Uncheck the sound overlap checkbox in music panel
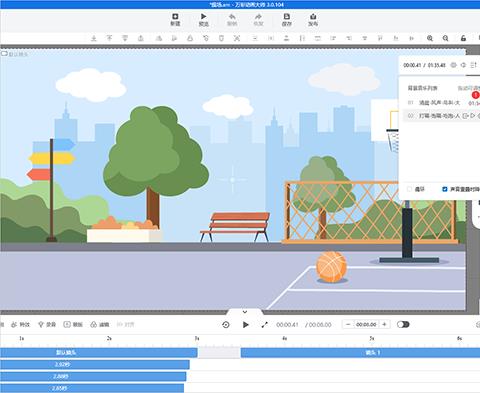 point(444,189)
